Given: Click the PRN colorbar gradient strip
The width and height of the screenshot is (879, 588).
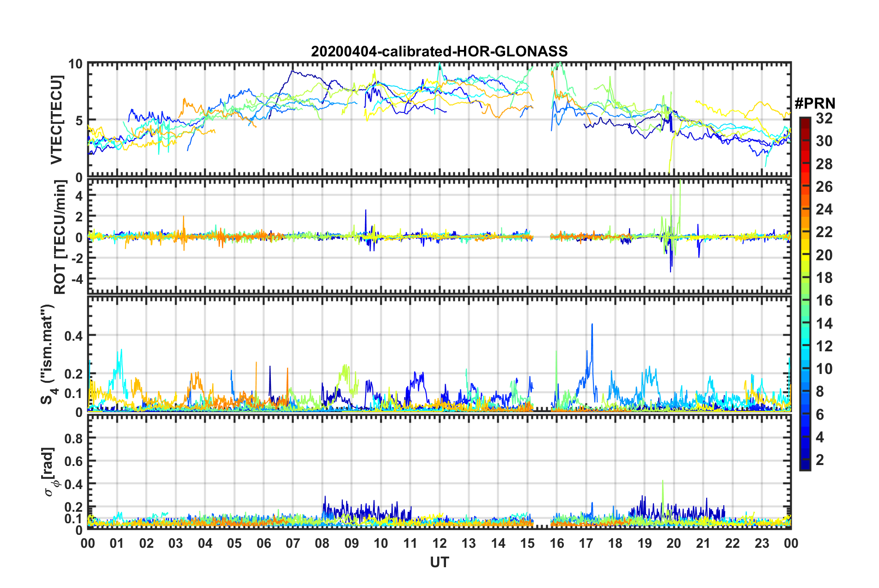Looking at the screenshot, I should pos(805,294).
